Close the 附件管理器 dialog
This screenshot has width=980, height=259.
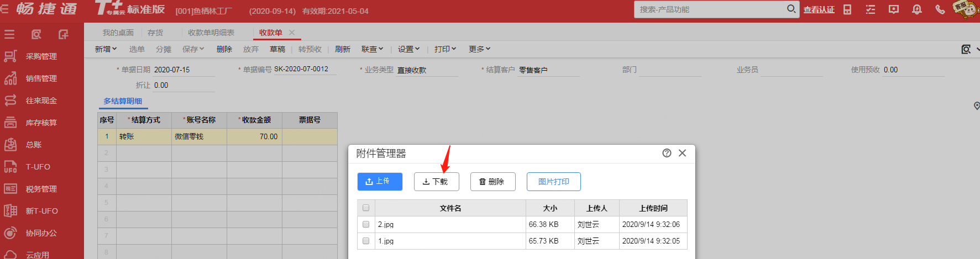683,153
